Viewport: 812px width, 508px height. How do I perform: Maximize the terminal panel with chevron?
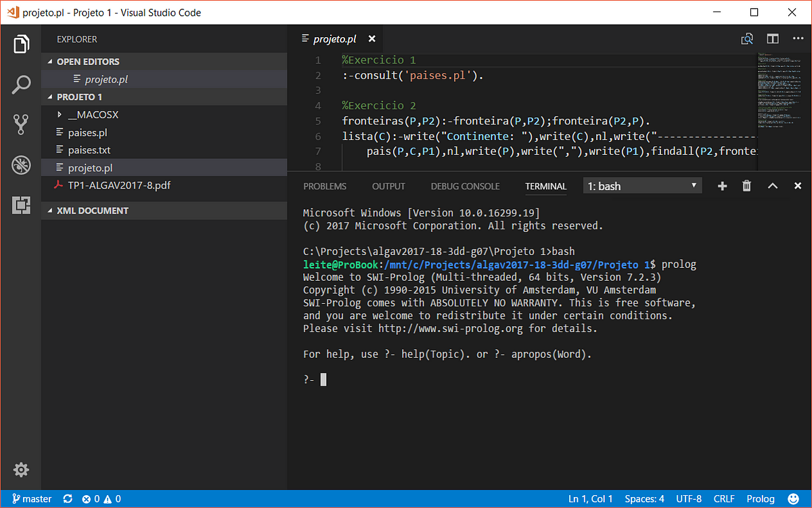772,186
